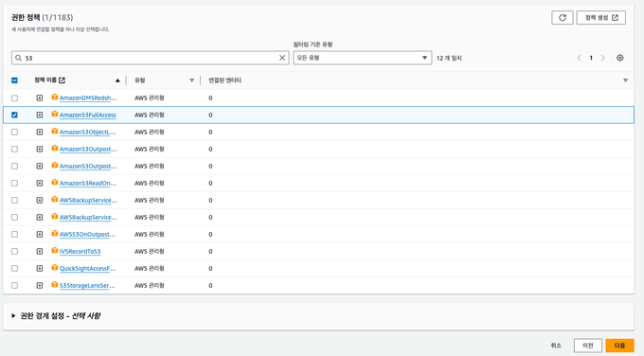Click entity count 0 in AmazonS3FullAccess row
644x356 pixels.
tap(210, 115)
